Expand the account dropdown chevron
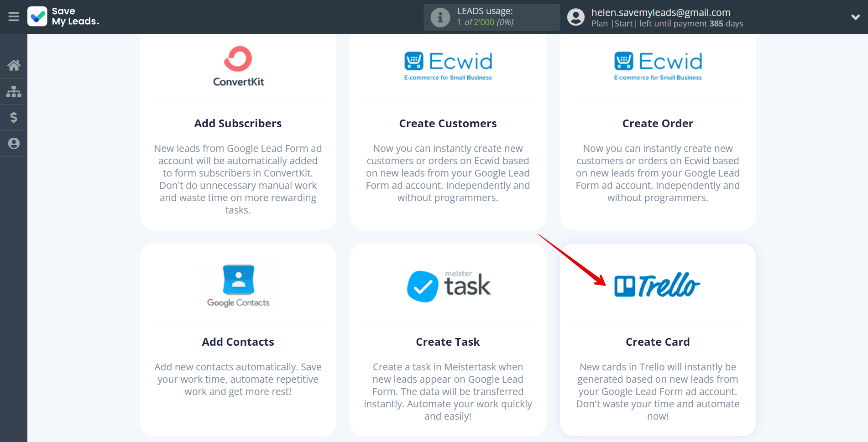 point(856,17)
